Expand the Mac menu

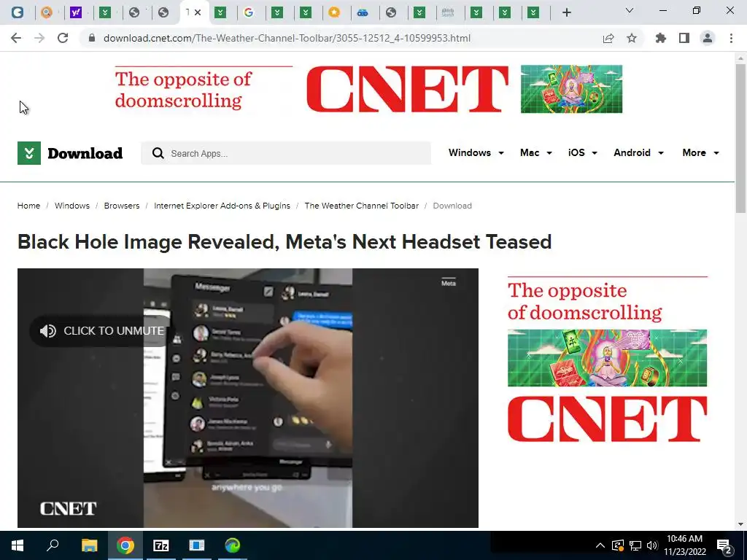coord(536,153)
